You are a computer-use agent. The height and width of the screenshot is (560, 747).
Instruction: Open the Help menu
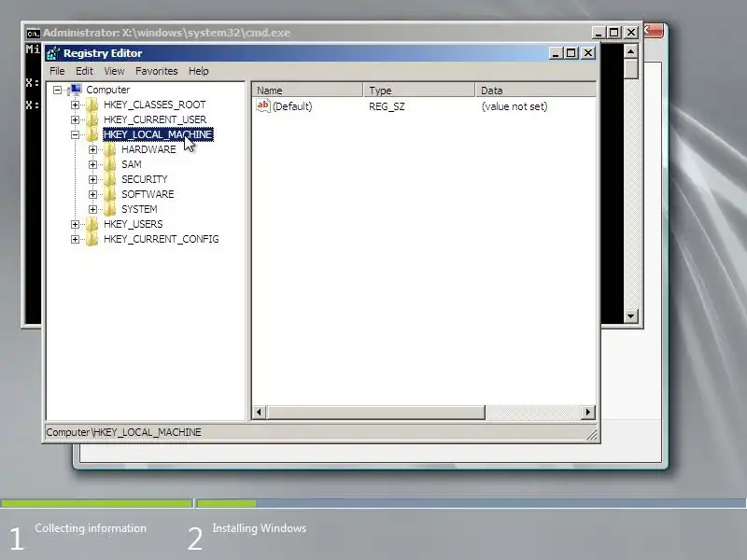tap(199, 71)
